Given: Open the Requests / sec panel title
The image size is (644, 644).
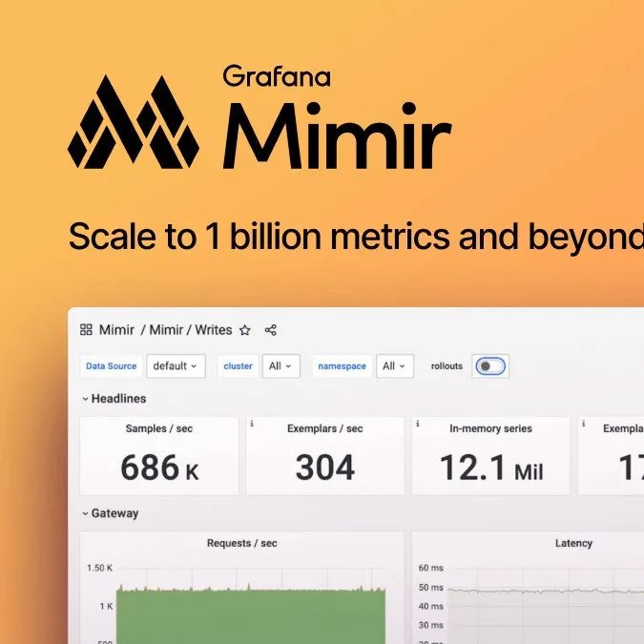Looking at the screenshot, I should [242, 543].
